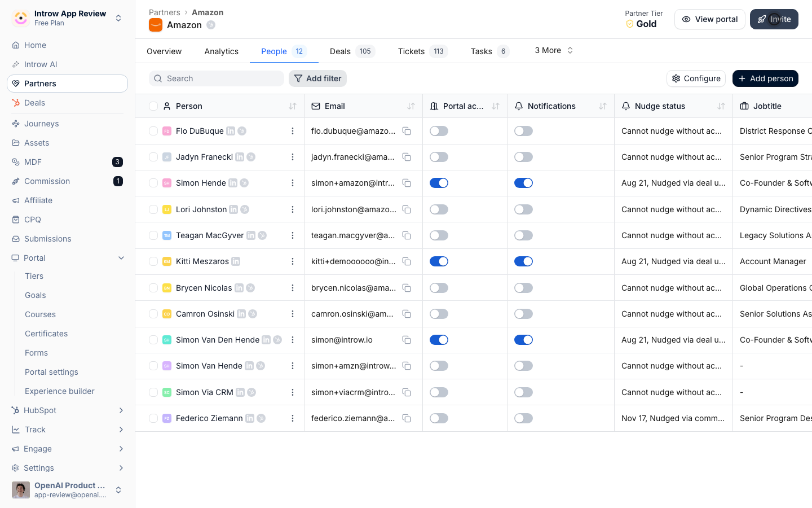Click the Add filter button
Image resolution: width=812 pixels, height=508 pixels.
317,78
